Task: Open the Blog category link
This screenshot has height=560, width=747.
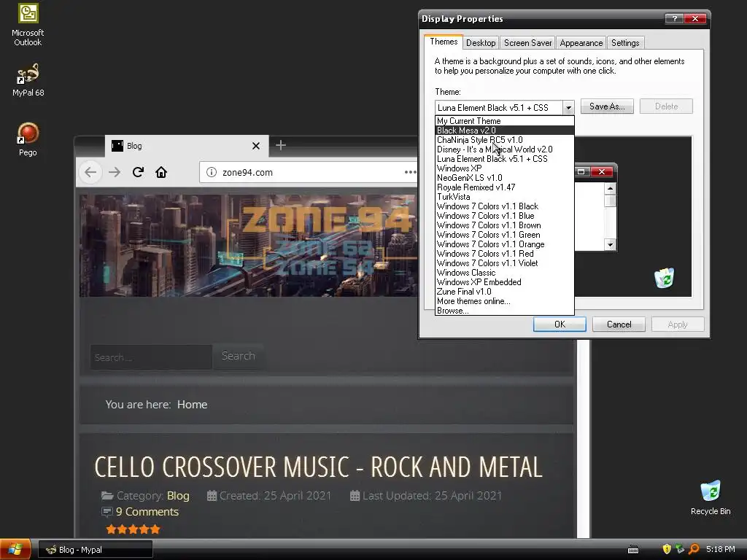Action: pyautogui.click(x=178, y=496)
